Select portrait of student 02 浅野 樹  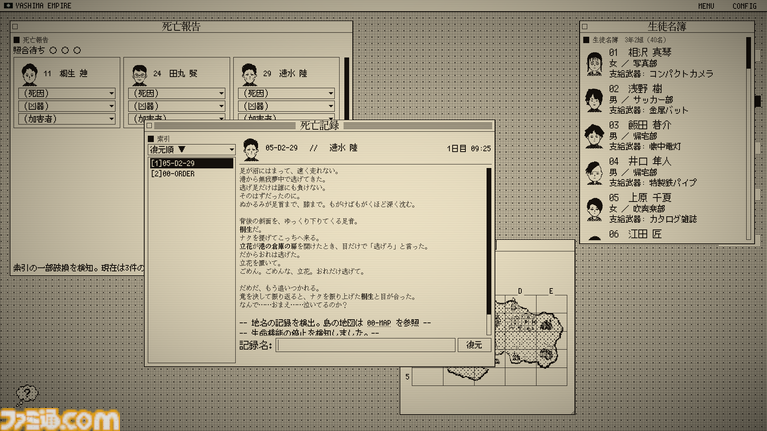click(x=594, y=100)
